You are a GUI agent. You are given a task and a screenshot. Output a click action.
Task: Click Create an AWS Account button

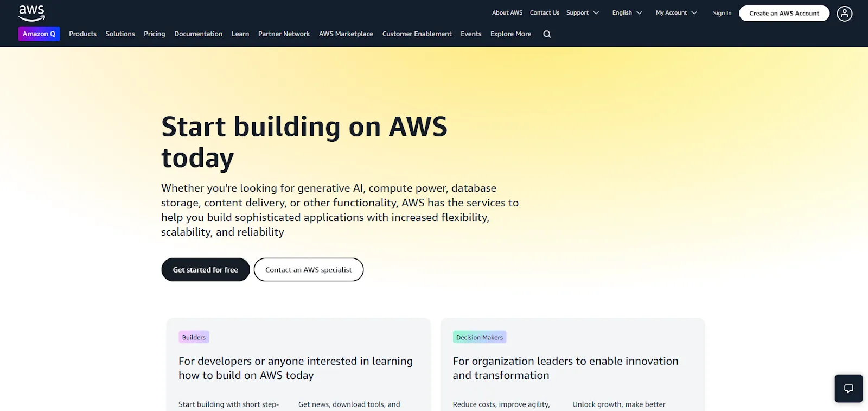[x=784, y=14]
